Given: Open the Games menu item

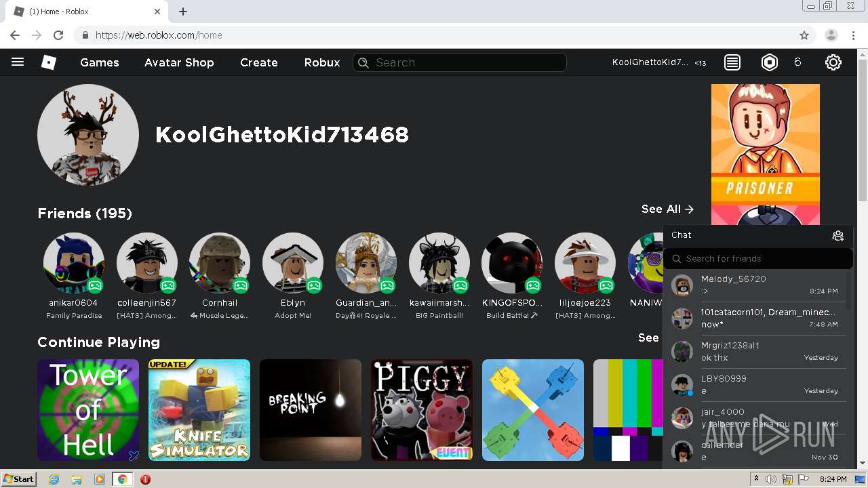Looking at the screenshot, I should point(100,62).
